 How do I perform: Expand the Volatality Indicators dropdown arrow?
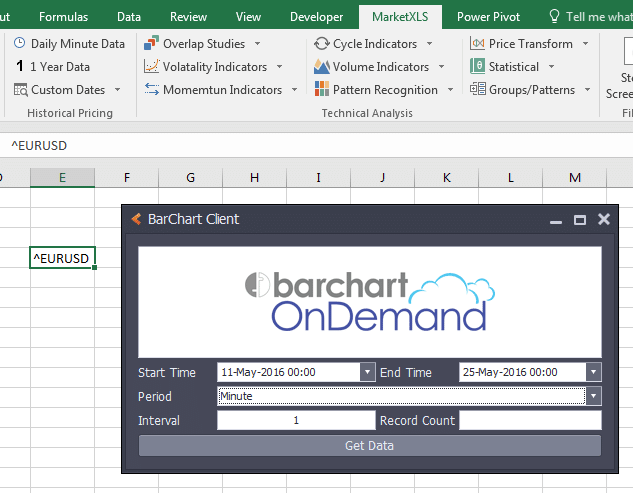tap(279, 66)
